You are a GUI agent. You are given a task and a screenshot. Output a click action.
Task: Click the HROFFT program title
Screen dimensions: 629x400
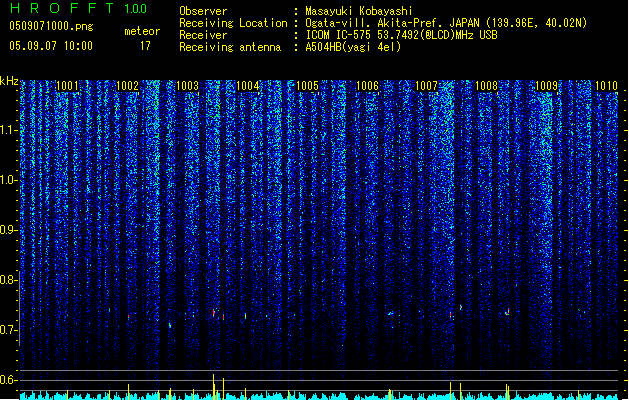[x=62, y=8]
